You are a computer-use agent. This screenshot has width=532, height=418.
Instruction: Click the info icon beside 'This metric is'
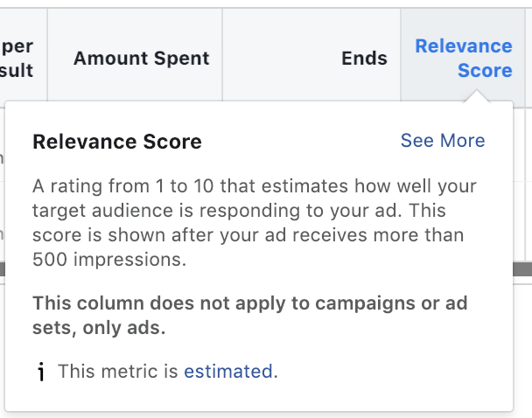click(x=41, y=372)
